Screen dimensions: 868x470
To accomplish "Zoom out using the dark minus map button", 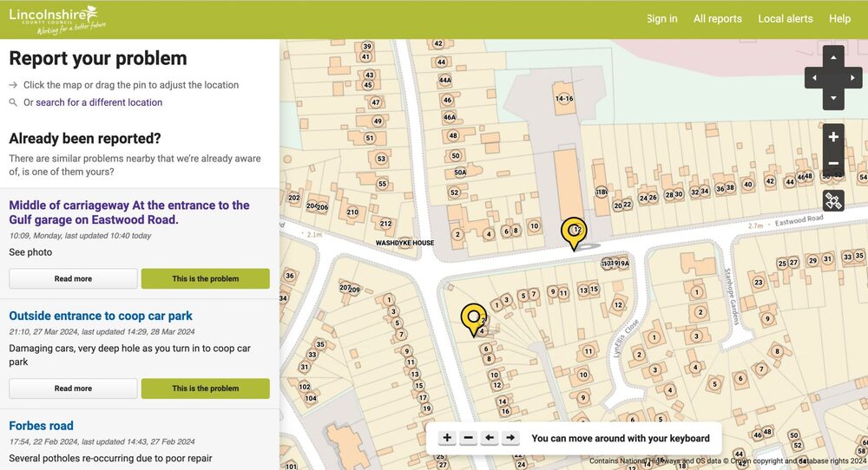I will pos(833,164).
